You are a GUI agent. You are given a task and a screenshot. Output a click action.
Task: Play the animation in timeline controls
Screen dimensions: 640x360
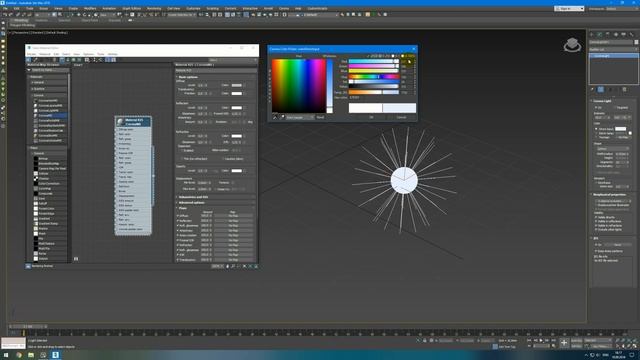click(541, 340)
